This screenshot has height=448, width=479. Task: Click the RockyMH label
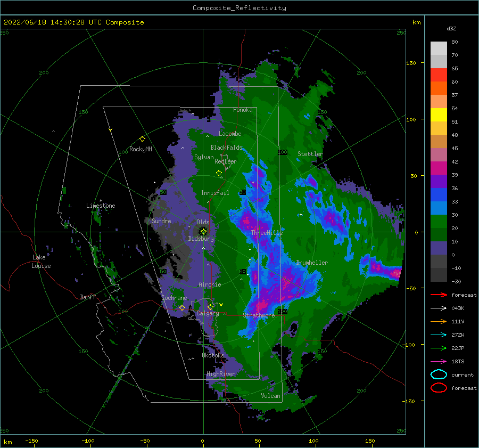(x=141, y=149)
